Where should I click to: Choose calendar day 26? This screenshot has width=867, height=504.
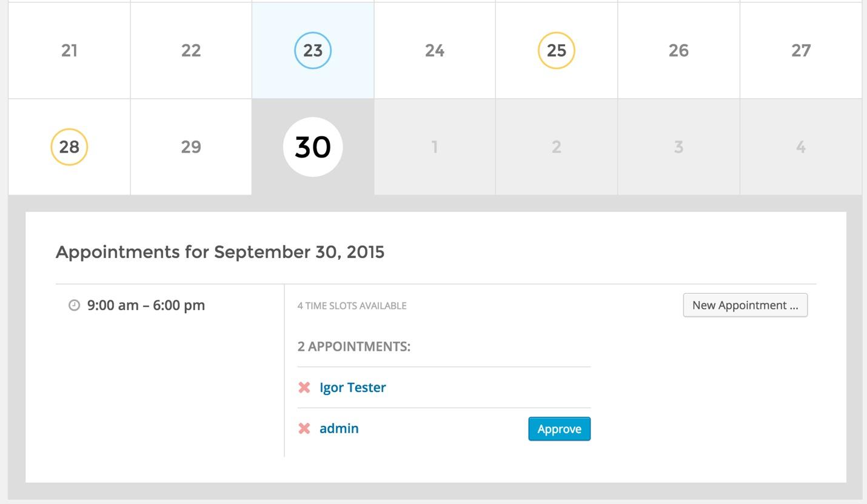point(678,50)
